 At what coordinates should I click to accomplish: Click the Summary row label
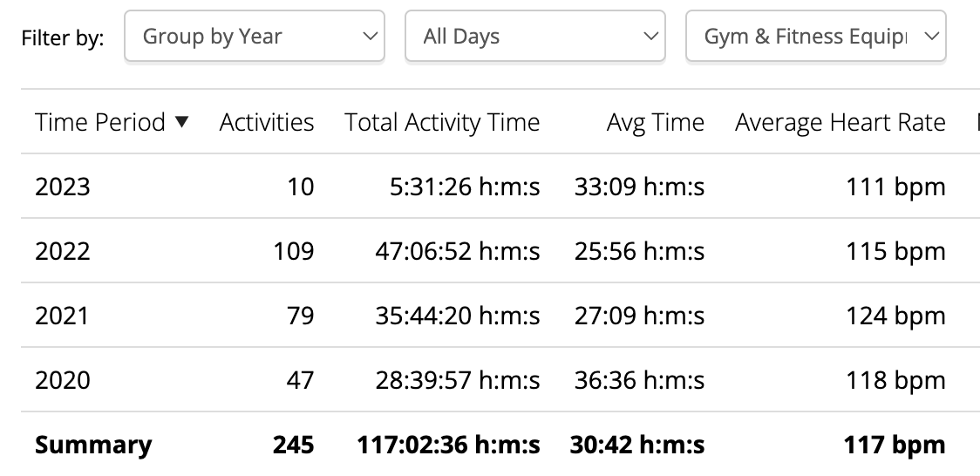point(93,445)
